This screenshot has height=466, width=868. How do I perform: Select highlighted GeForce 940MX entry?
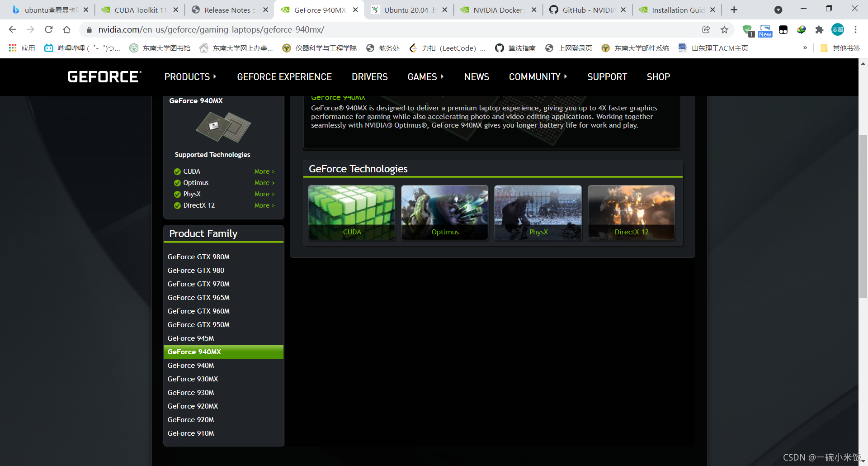tap(223, 352)
